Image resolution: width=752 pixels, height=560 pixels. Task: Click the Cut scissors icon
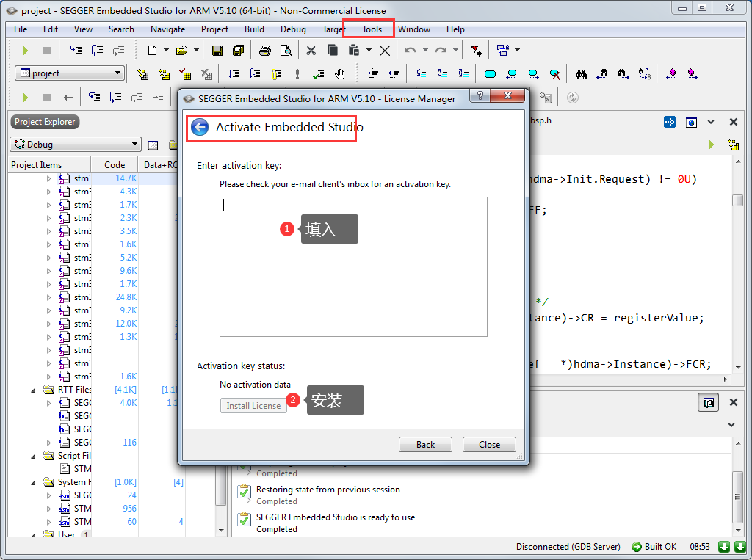(311, 51)
